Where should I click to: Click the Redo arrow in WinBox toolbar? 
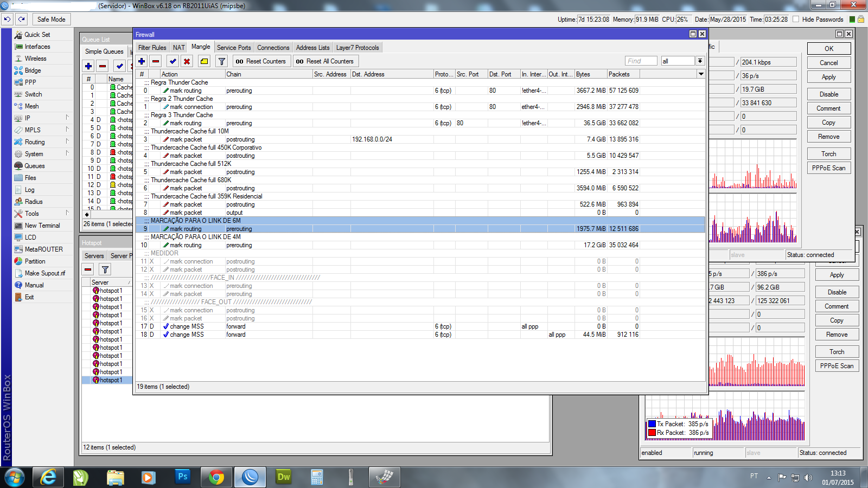pyautogui.click(x=21, y=19)
